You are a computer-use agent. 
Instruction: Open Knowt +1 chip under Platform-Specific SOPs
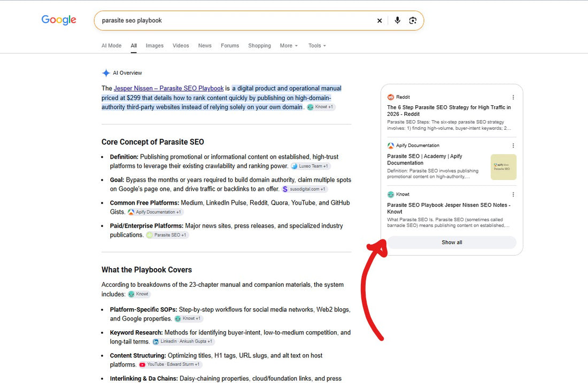(x=188, y=318)
